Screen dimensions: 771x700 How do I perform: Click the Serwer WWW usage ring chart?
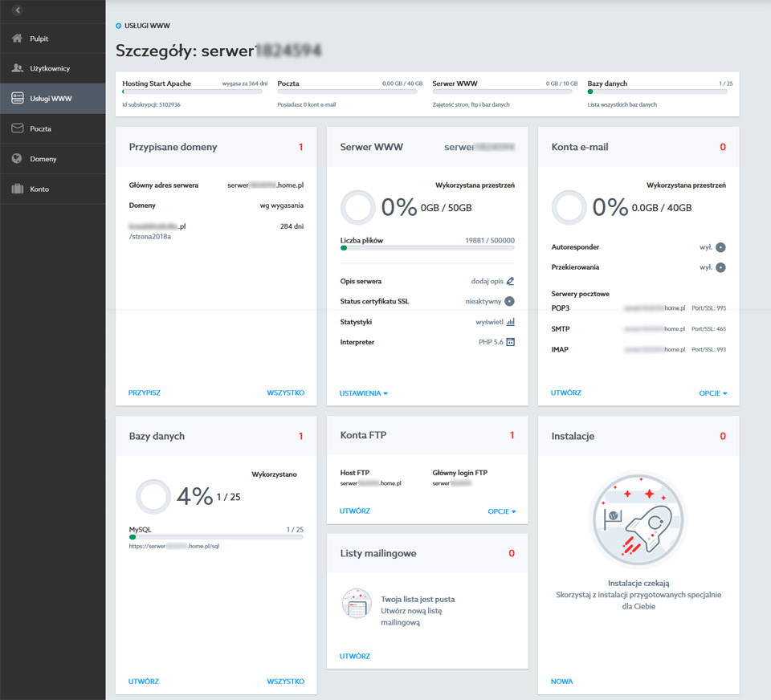click(x=358, y=207)
